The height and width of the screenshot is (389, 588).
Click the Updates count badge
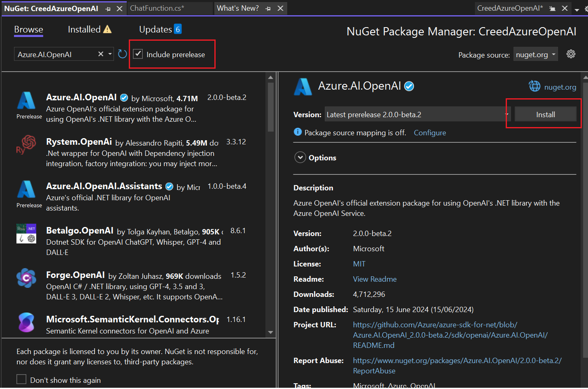click(178, 29)
